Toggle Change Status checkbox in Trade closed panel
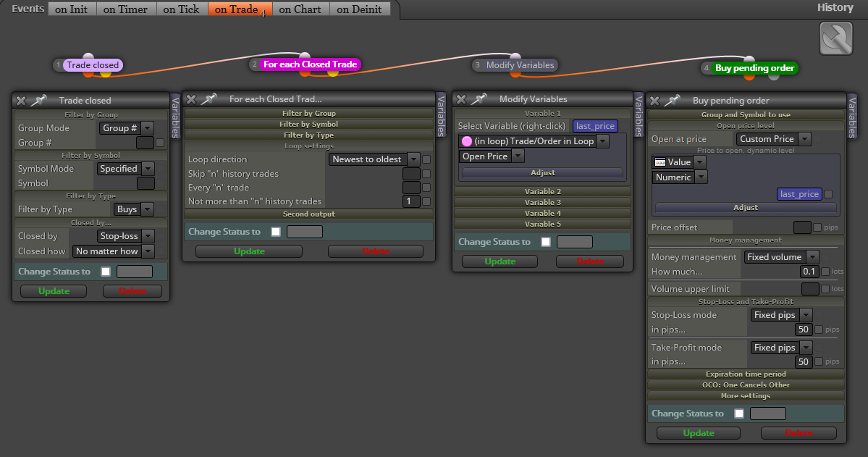 coord(106,272)
